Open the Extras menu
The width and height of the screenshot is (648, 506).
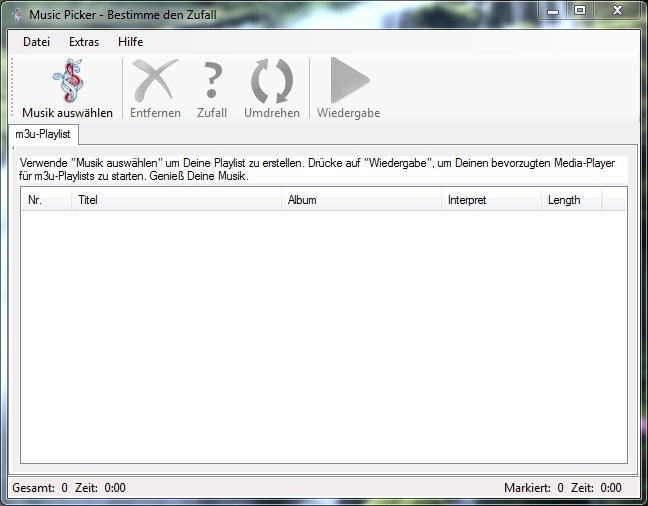pyautogui.click(x=84, y=42)
